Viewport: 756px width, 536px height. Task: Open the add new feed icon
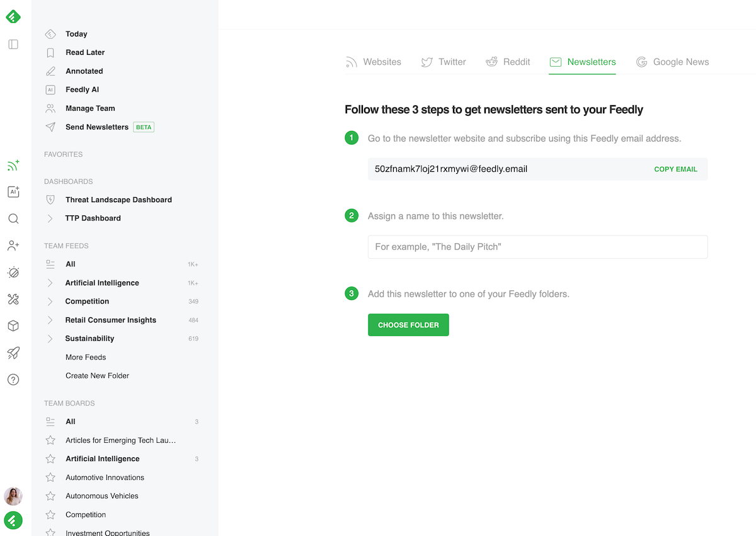[x=13, y=165]
